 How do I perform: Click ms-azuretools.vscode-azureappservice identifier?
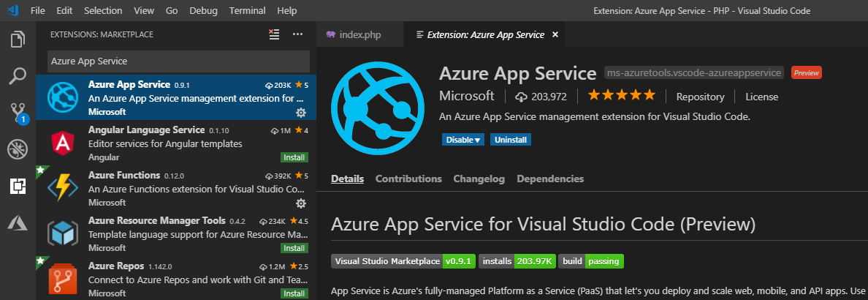pos(694,72)
